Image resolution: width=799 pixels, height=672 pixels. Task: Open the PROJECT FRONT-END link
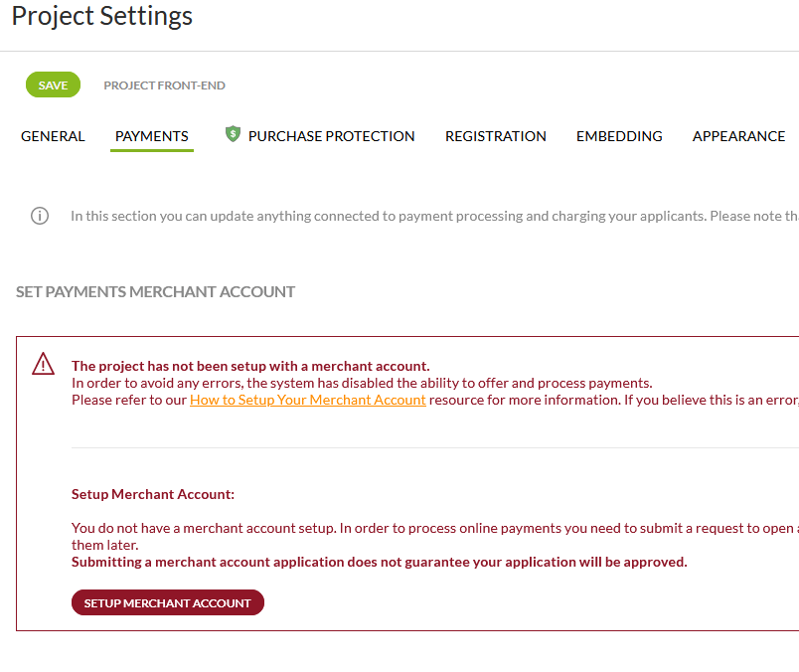tap(164, 85)
